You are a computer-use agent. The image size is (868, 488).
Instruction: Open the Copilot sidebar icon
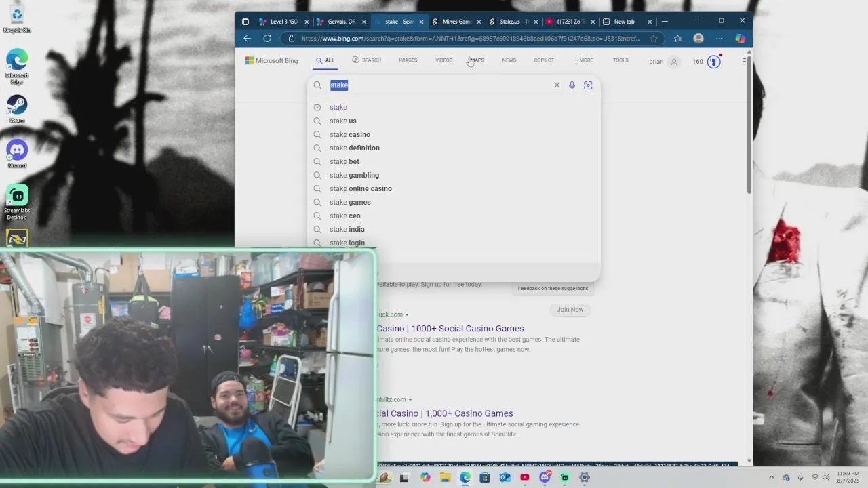(x=741, y=39)
